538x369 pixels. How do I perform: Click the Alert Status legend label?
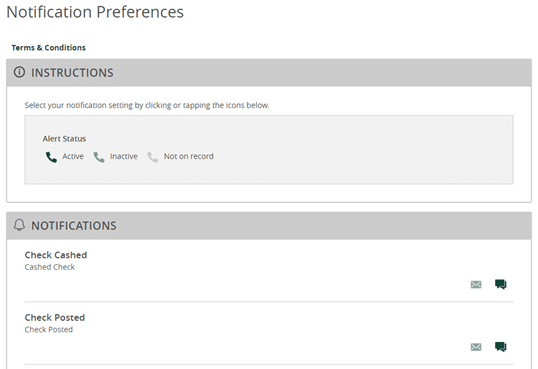click(x=65, y=139)
